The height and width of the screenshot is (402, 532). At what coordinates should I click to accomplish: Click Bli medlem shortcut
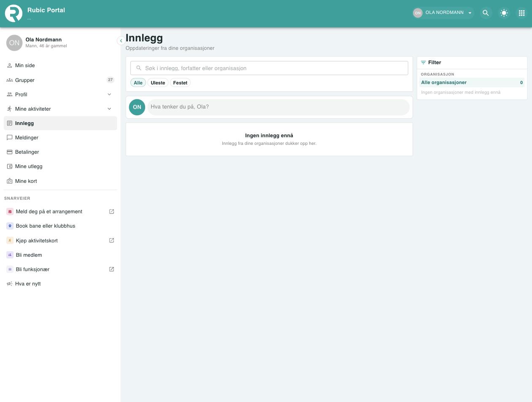coord(60,255)
